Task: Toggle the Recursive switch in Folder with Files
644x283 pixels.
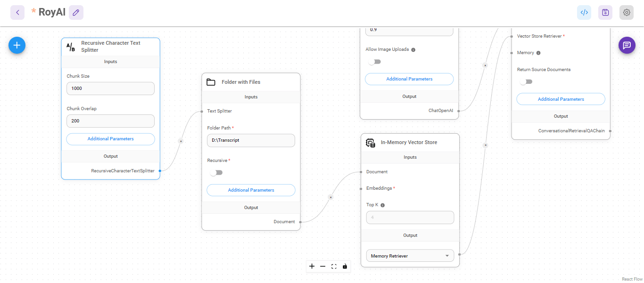Action: pyautogui.click(x=216, y=173)
